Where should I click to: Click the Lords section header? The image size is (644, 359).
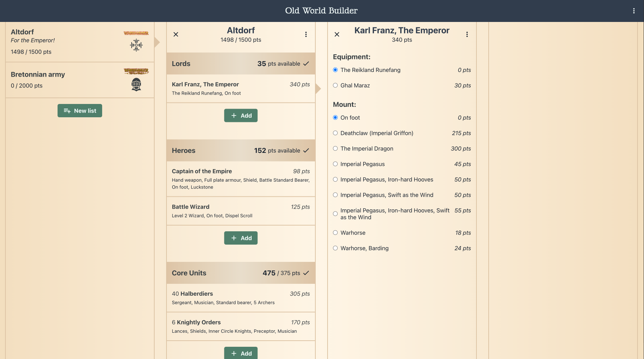241,64
